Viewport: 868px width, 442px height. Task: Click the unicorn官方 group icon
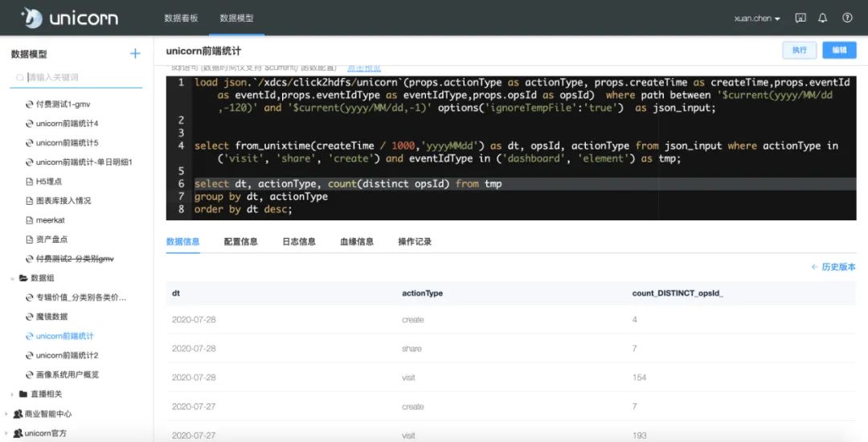pyautogui.click(x=18, y=433)
